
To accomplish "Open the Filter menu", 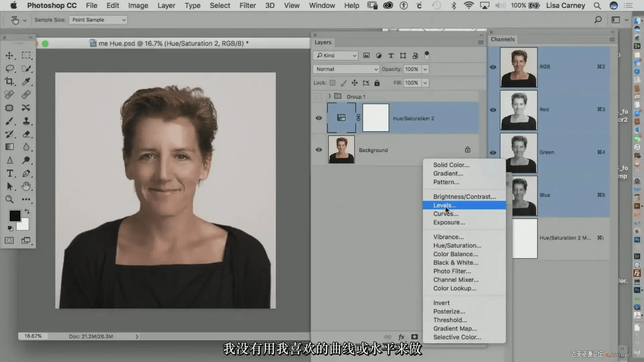I will pyautogui.click(x=247, y=5).
